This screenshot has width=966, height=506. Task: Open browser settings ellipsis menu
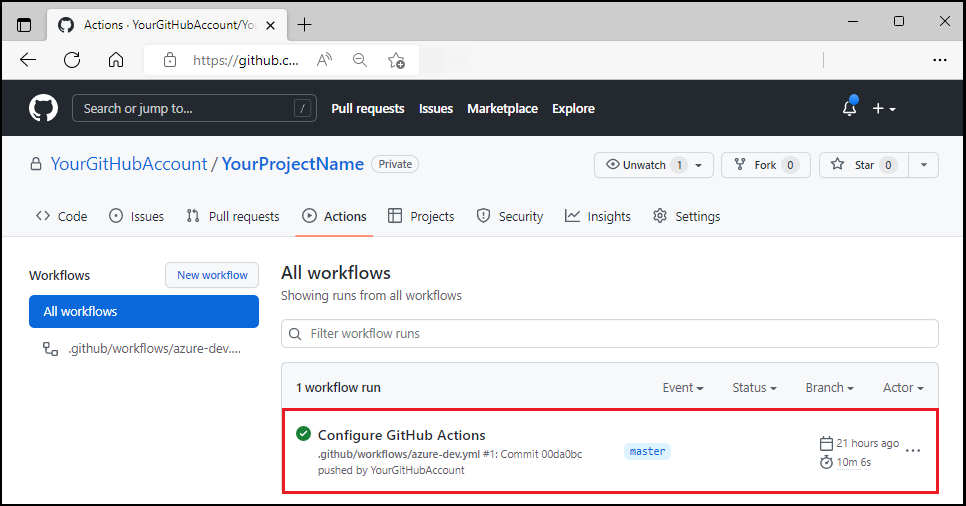939,60
